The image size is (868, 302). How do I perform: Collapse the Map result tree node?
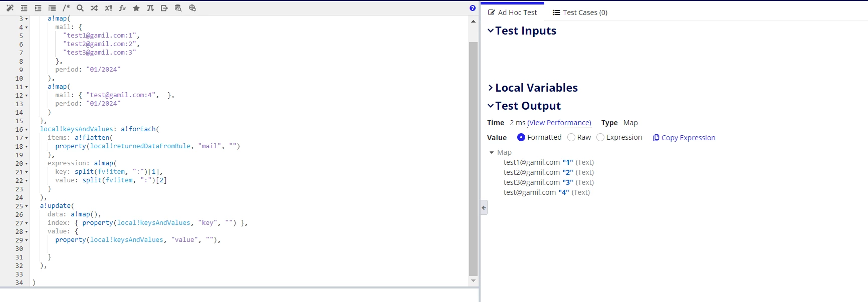click(x=492, y=152)
